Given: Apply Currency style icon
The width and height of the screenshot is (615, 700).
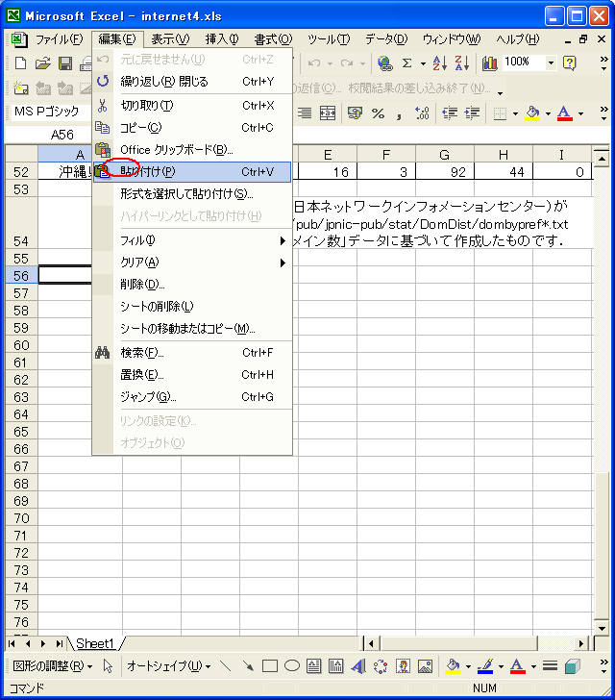Looking at the screenshot, I should 355,113.
